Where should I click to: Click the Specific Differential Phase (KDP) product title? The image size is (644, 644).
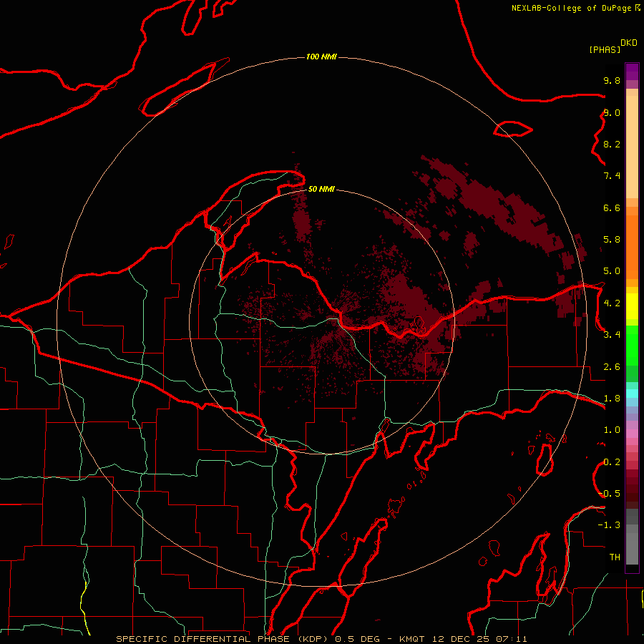click(223, 639)
